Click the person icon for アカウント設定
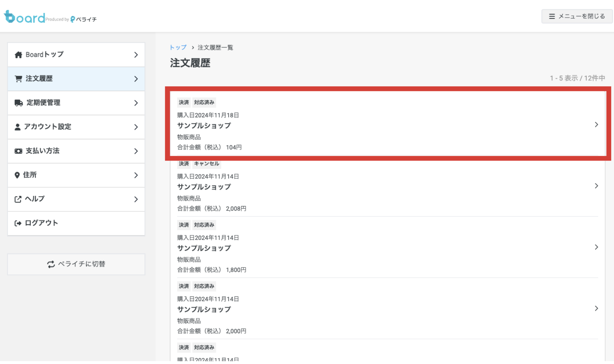Image resolution: width=614 pixels, height=364 pixels. click(x=17, y=127)
